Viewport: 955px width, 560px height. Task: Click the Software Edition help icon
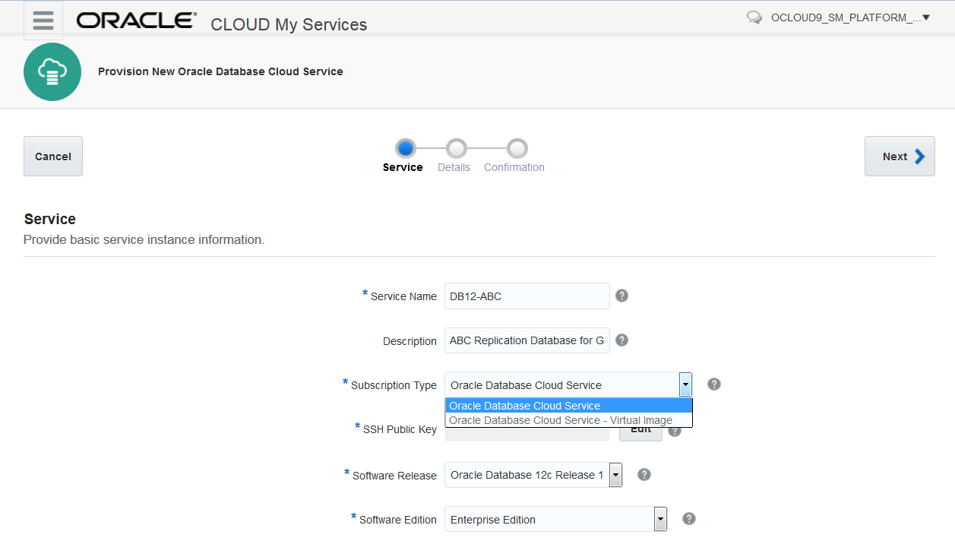(x=688, y=518)
